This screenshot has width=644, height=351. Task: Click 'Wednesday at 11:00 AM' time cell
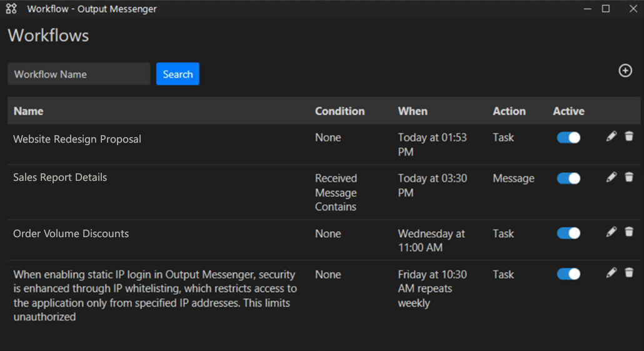point(431,240)
